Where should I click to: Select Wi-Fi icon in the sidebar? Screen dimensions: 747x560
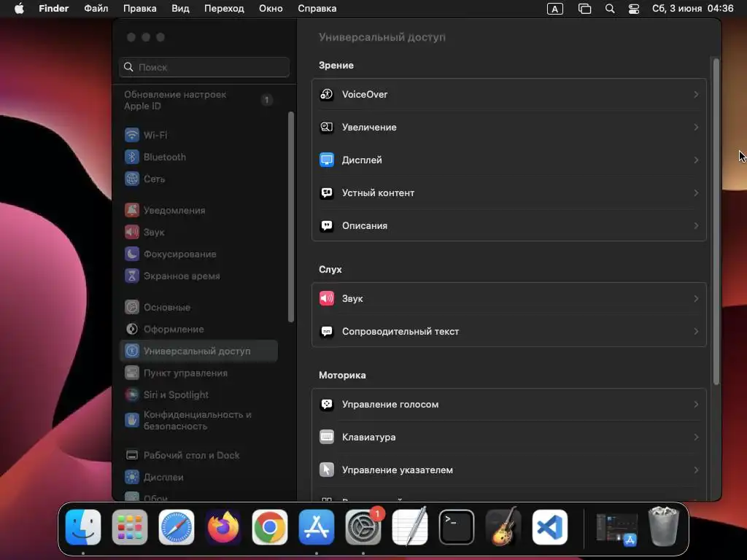(x=132, y=135)
